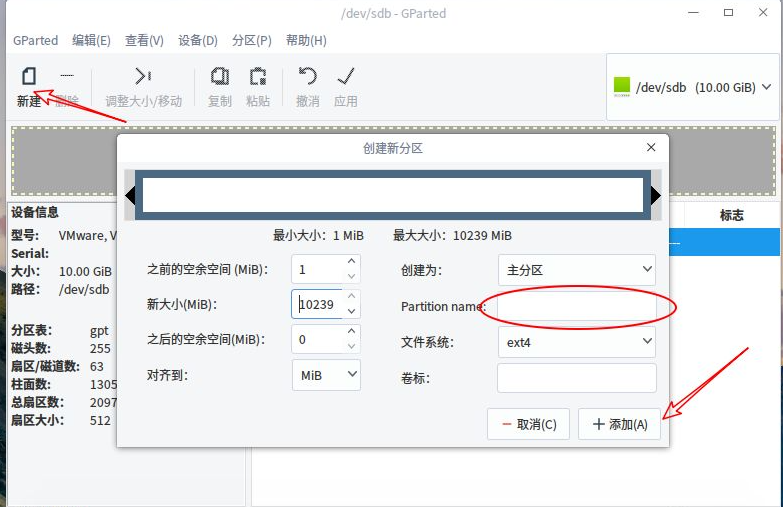Open the Partition (分区) menu

click(x=251, y=40)
